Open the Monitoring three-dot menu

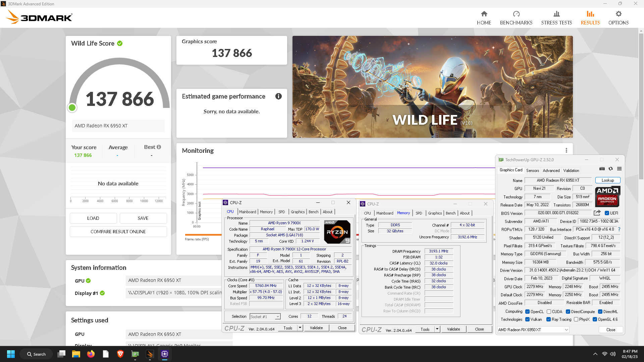coord(566,150)
